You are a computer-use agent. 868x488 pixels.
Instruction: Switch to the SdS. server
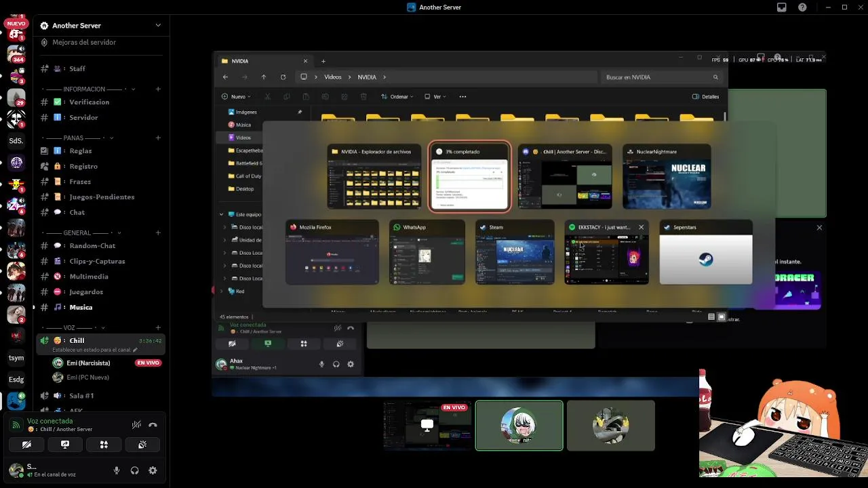pos(16,141)
